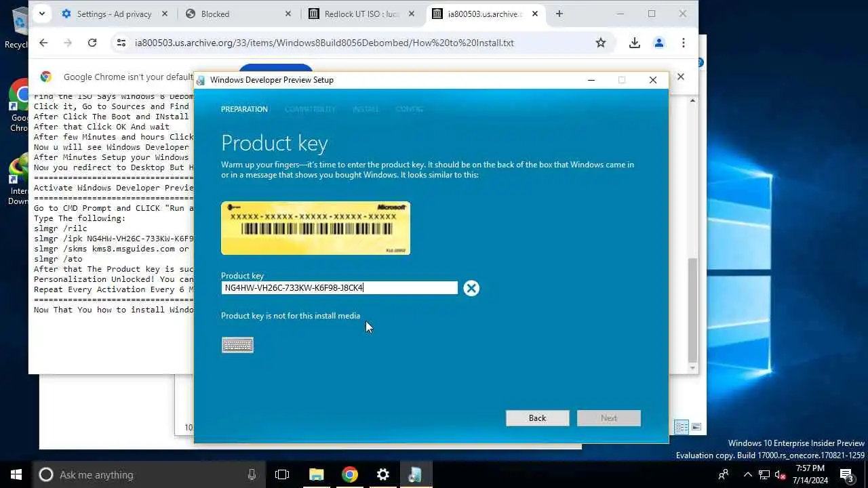This screenshot has height=488, width=868.
Task: Clear the product key with the X icon
Action: 471,289
